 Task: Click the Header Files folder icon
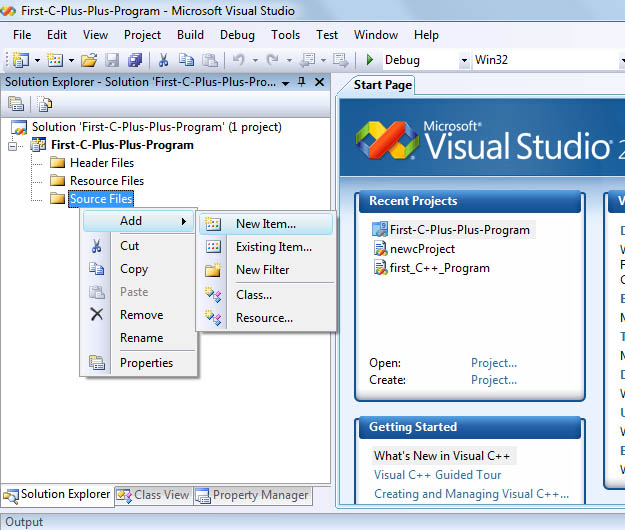point(57,163)
